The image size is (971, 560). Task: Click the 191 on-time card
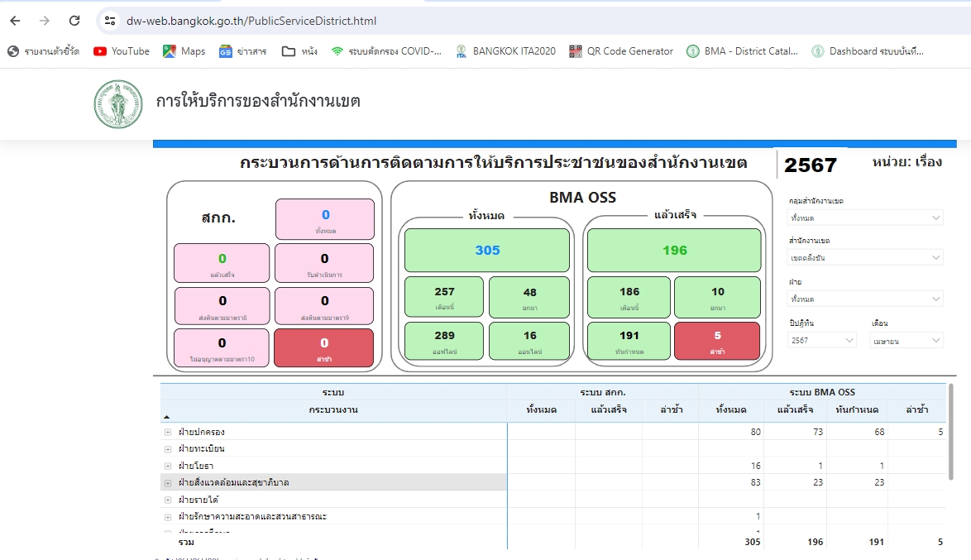click(x=629, y=341)
